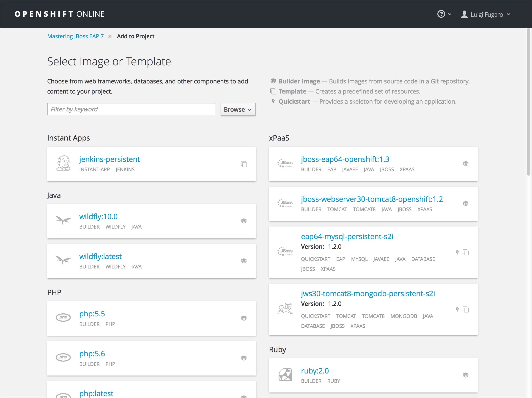The image size is (532, 398).
Task: Click template icon on jenkins-persistent card
Action: tap(244, 164)
